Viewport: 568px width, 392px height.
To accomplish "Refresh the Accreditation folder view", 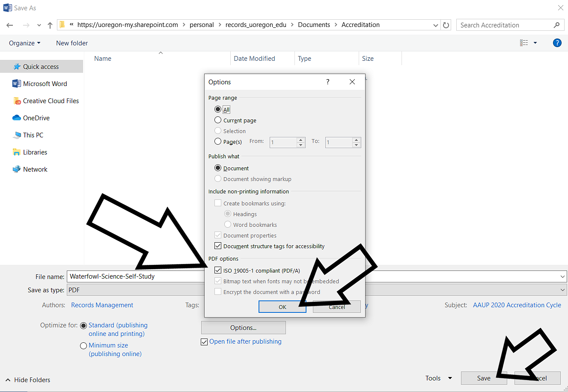I will [x=446, y=25].
